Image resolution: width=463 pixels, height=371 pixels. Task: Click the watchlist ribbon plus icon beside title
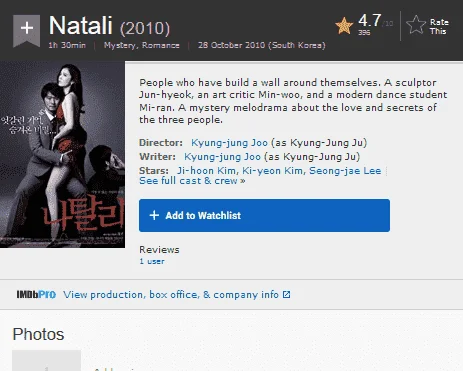click(x=27, y=30)
